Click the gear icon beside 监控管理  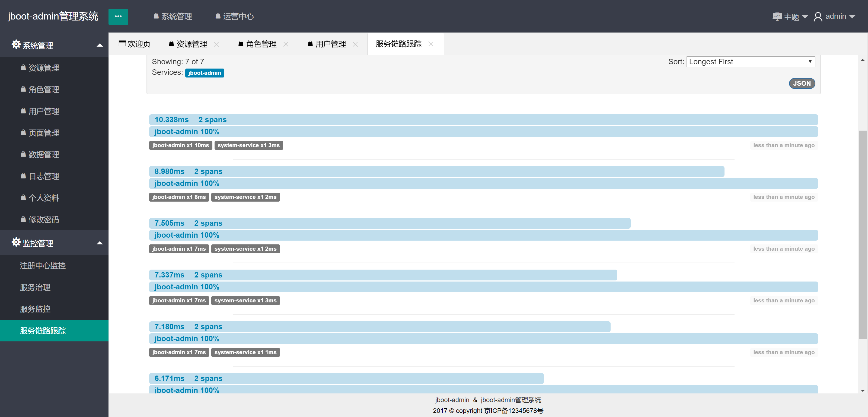click(16, 242)
